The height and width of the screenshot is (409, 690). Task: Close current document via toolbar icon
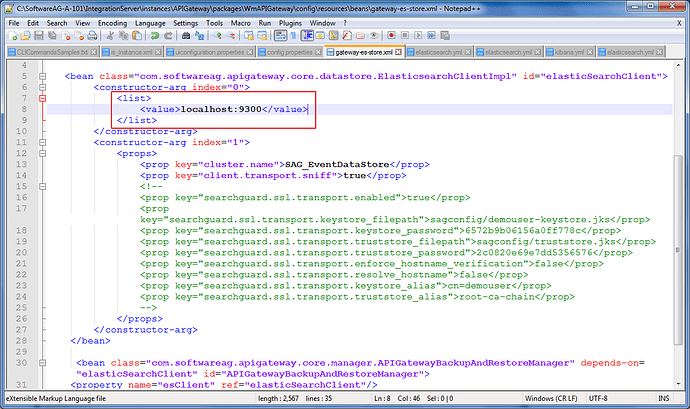coord(66,36)
